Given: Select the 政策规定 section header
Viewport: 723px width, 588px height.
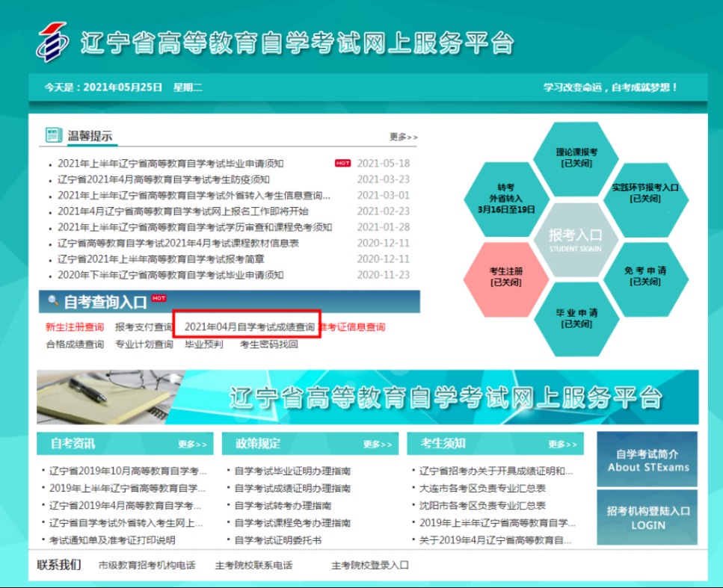Looking at the screenshot, I should tap(310, 443).
